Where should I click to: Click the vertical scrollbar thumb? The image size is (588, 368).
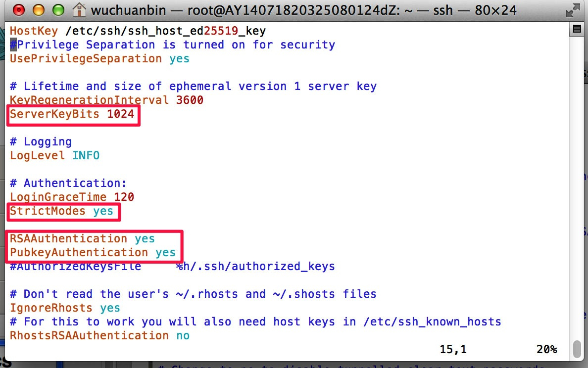(577, 349)
